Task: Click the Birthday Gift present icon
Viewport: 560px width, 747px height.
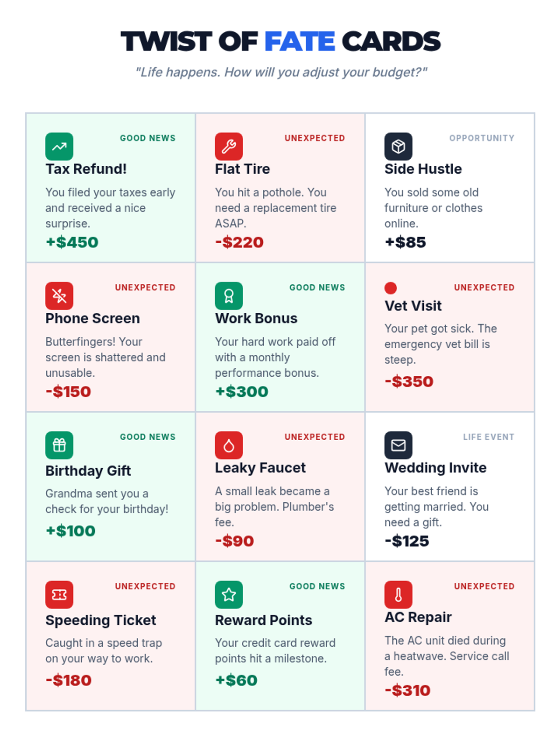Action: coord(59,445)
